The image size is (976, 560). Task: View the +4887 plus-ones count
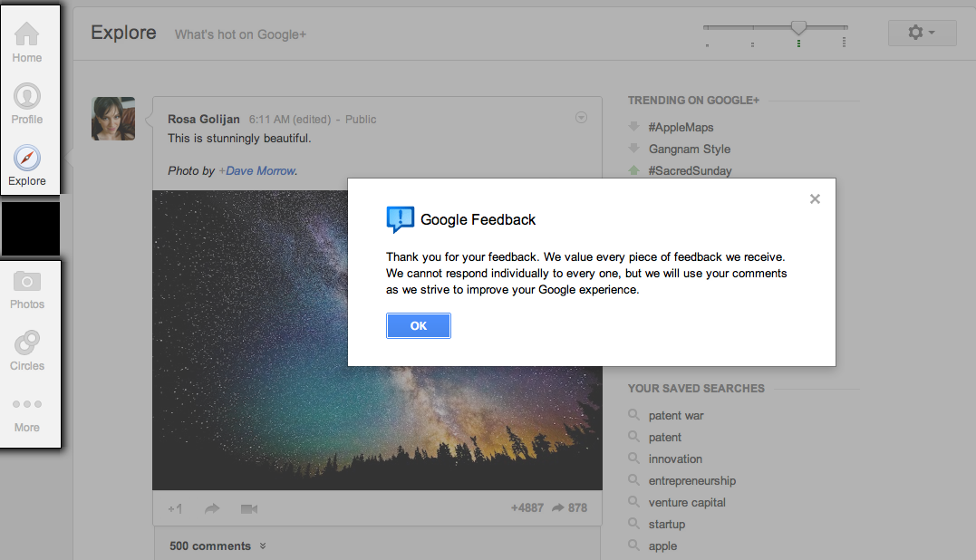pos(527,507)
